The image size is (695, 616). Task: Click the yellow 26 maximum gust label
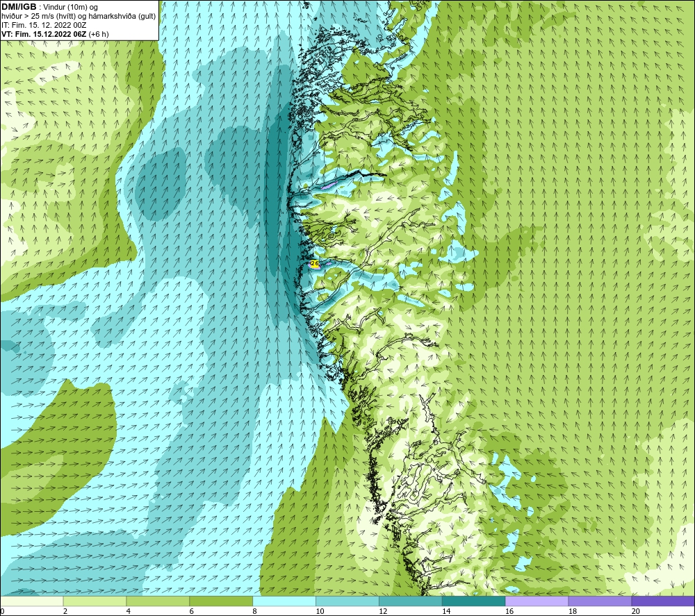[315, 264]
